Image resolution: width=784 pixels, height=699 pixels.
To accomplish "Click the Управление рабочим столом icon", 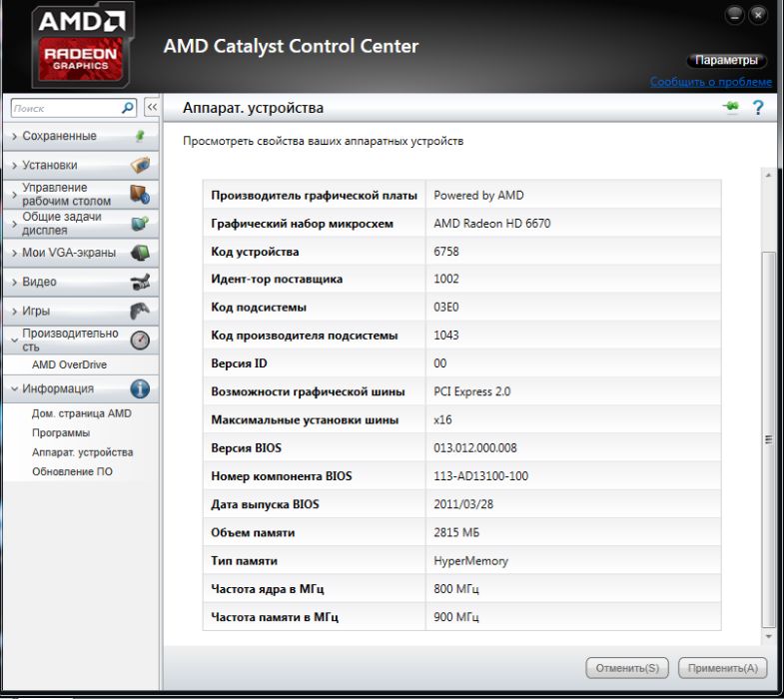I will pos(140,194).
